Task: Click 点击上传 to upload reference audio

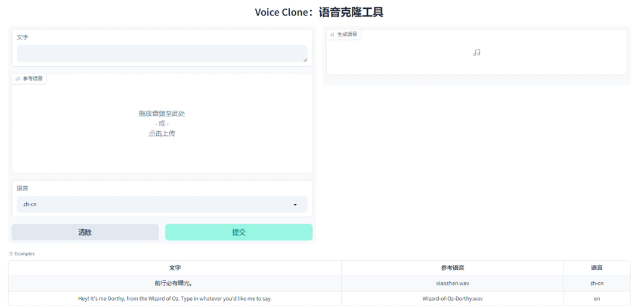Action: (x=162, y=134)
